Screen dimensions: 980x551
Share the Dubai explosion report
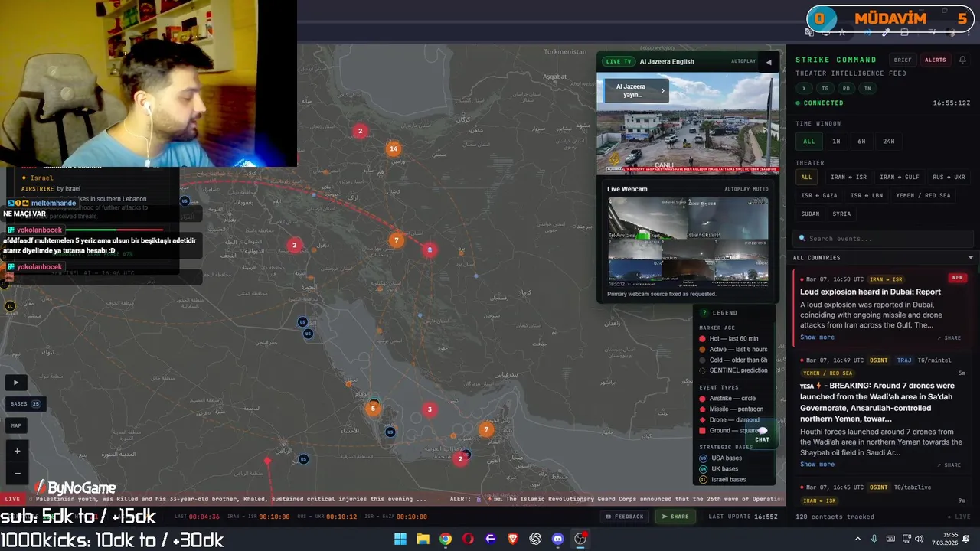click(x=949, y=338)
